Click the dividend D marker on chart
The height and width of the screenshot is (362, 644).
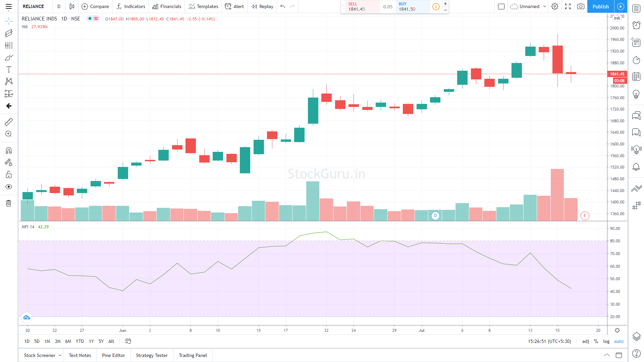(x=435, y=216)
